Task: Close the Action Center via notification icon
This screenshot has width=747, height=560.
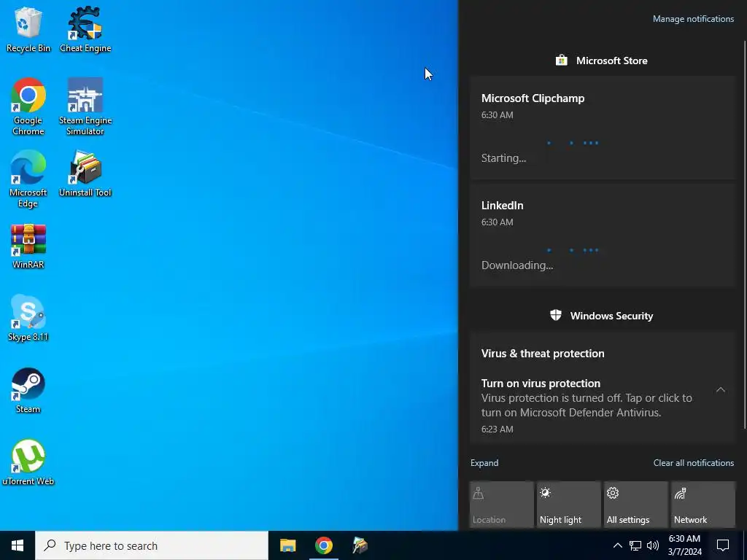Action: (x=723, y=545)
